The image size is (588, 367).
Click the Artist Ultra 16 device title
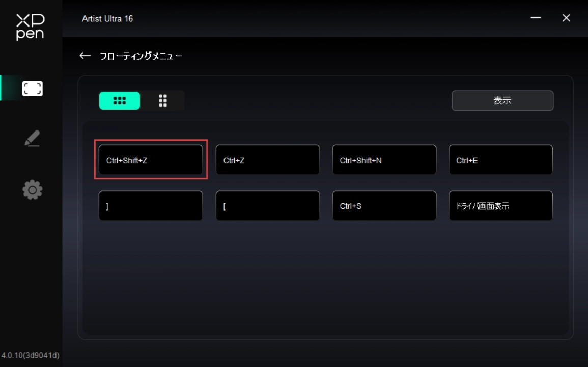107,19
